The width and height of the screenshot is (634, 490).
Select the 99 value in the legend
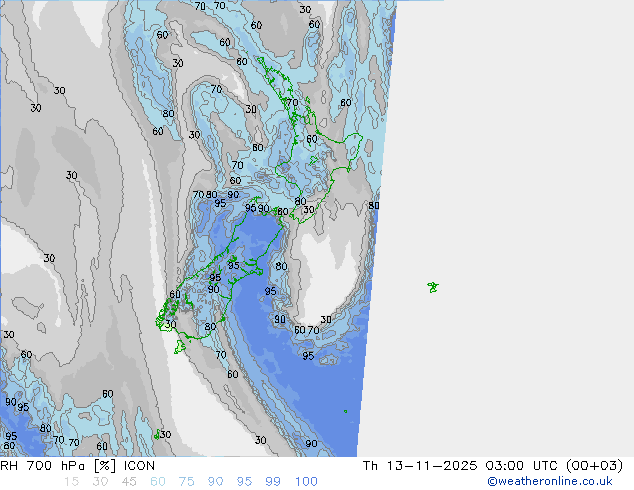click(273, 481)
